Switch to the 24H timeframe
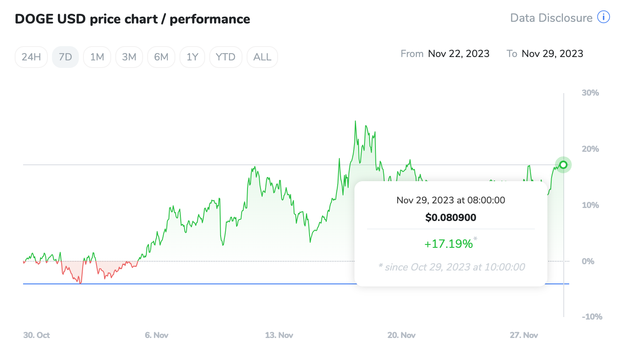Viewport: 625px width, 364px height. pyautogui.click(x=31, y=57)
